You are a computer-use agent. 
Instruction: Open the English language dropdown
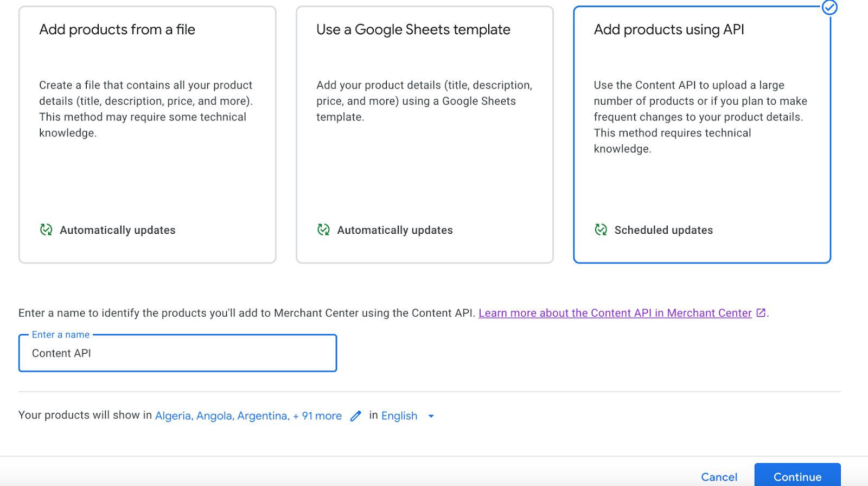(x=407, y=416)
